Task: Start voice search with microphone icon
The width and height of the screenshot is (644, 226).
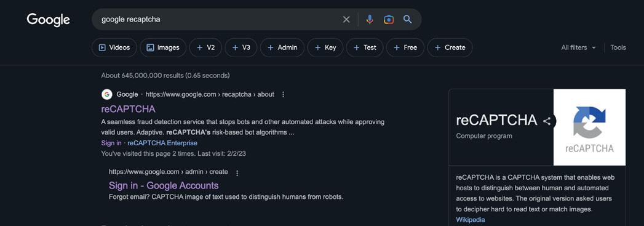Action: 370,19
